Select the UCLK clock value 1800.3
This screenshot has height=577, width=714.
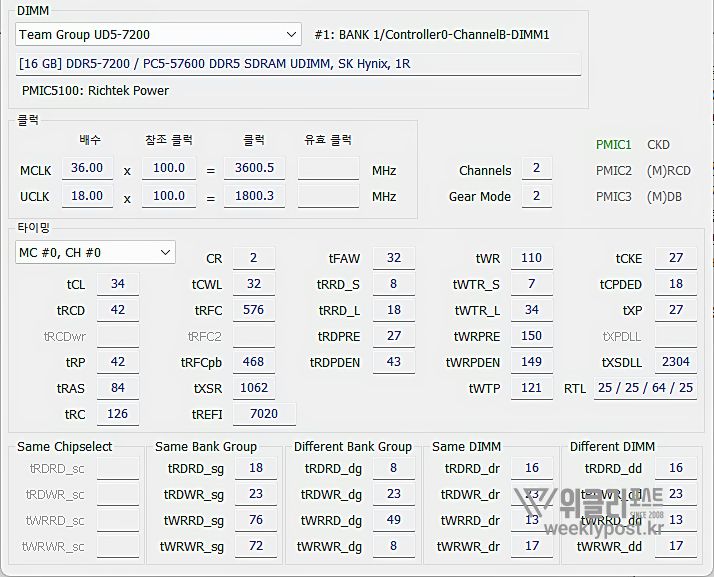[254, 196]
